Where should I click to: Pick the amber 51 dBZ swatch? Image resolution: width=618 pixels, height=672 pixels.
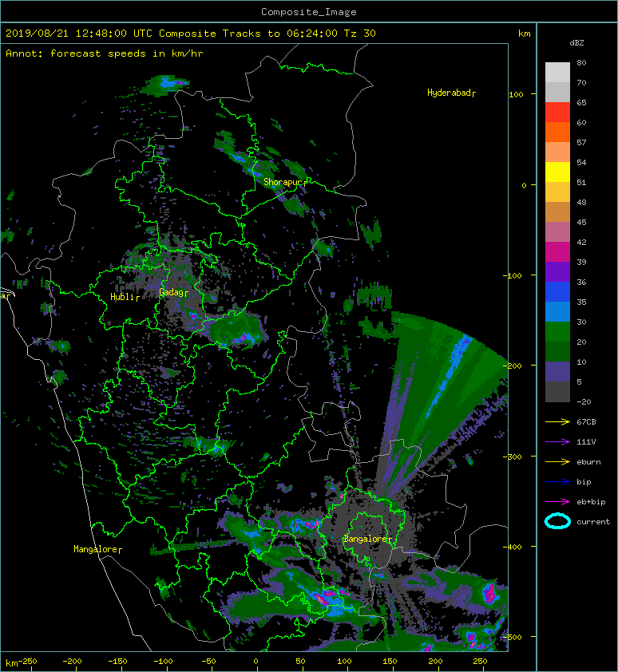coord(557,192)
